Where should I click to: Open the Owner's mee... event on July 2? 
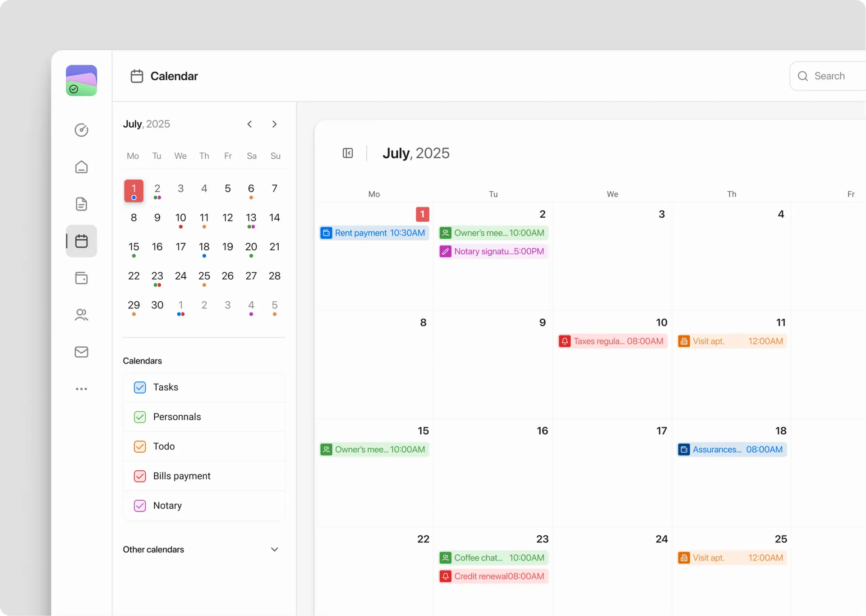[493, 233]
